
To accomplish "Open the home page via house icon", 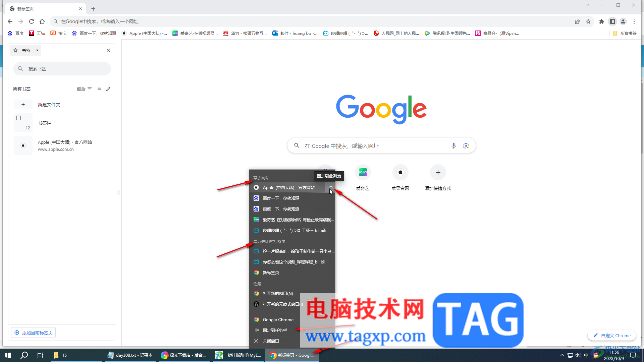I will 42,21.
